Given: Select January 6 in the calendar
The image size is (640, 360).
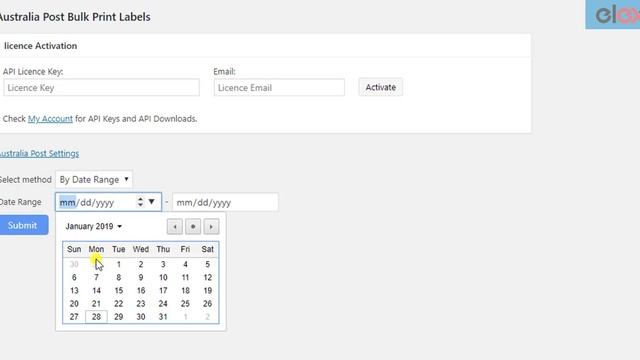Looking at the screenshot, I should 74,278.
